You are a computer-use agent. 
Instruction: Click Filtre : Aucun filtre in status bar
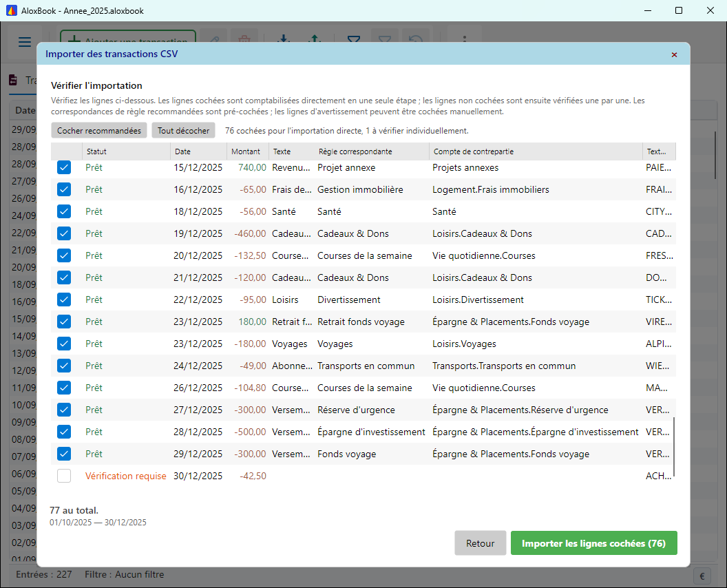pos(124,574)
